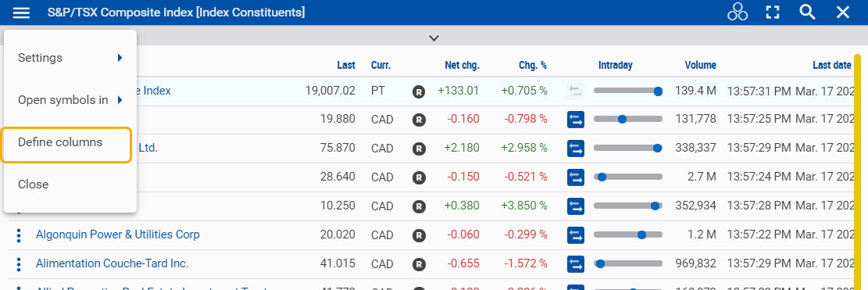Toggle the fullscreen expand icon
Image resolution: width=868 pixels, height=290 pixels.
[773, 13]
